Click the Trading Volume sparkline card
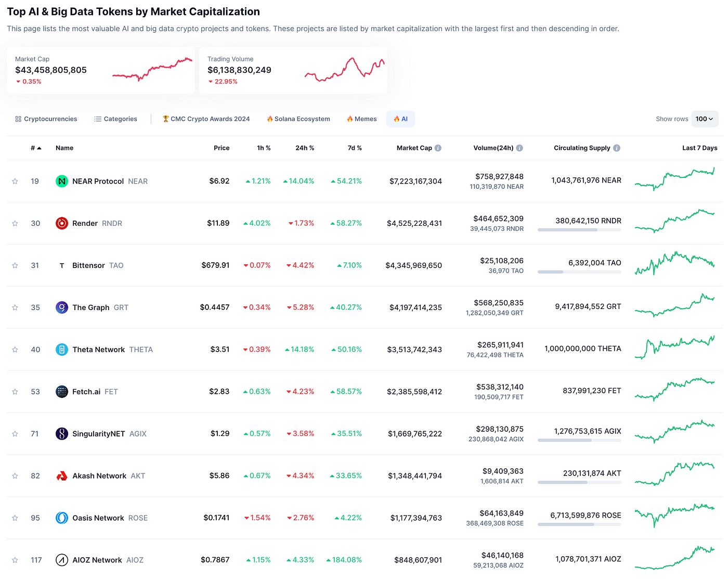This screenshot has height=579, width=728. tap(293, 70)
